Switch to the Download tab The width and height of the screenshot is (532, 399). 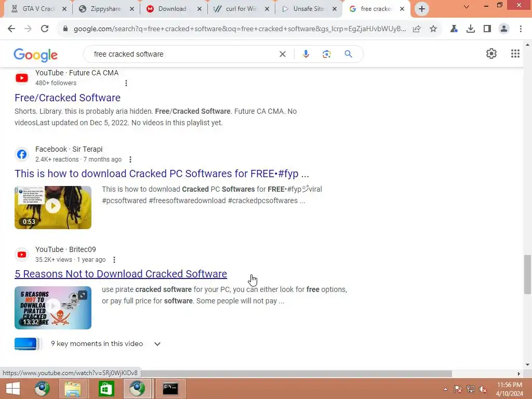click(173, 9)
